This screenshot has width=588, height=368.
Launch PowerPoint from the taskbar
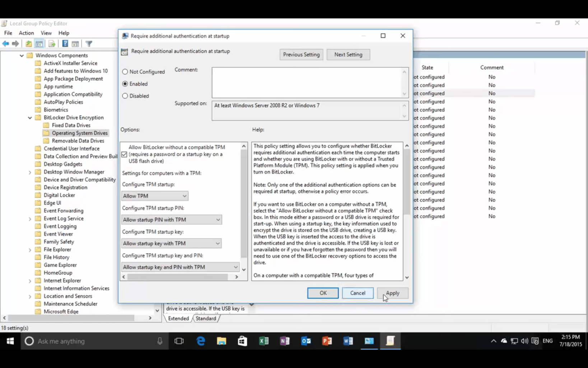327,341
